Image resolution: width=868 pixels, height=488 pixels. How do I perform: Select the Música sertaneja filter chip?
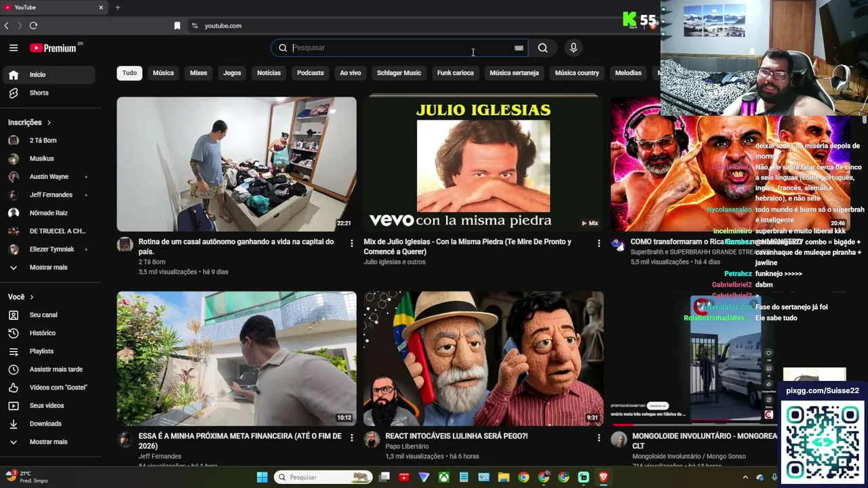514,73
